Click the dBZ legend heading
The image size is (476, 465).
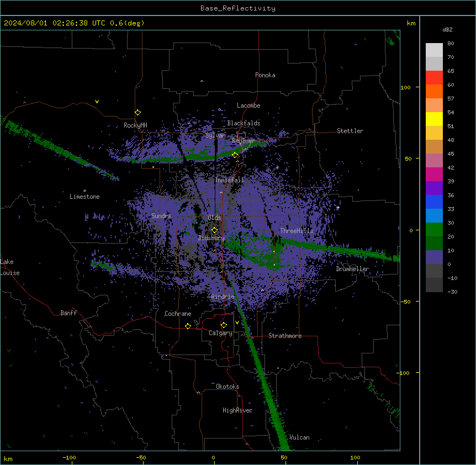[447, 29]
